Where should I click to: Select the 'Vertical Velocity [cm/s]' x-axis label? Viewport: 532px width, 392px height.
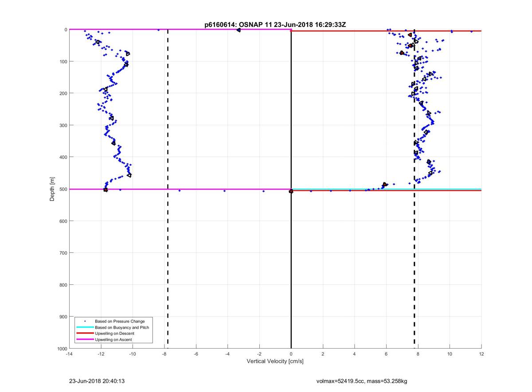coord(275,361)
